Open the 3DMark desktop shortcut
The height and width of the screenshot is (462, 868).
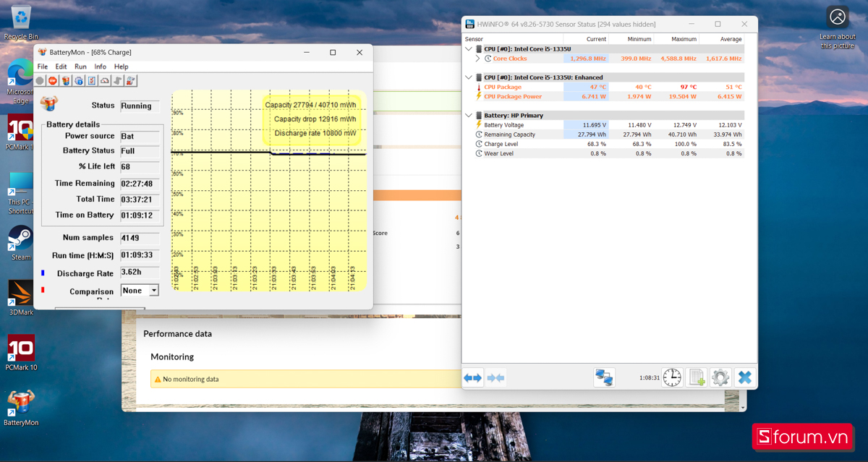[x=21, y=298]
